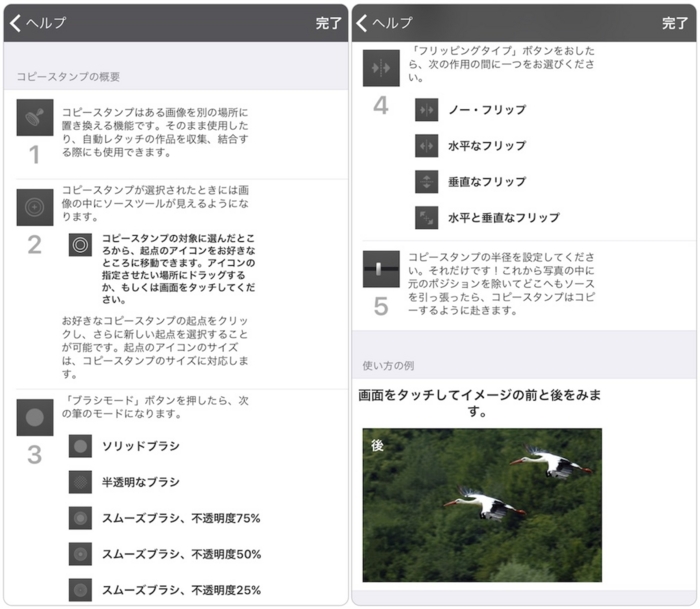Tap the small concentric circle origin icon

click(80, 245)
